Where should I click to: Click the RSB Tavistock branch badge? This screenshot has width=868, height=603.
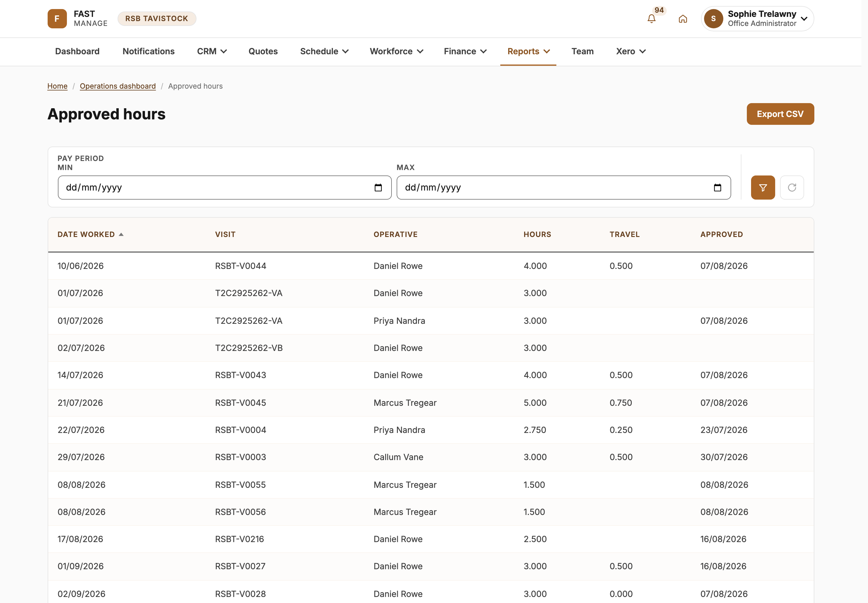click(157, 18)
